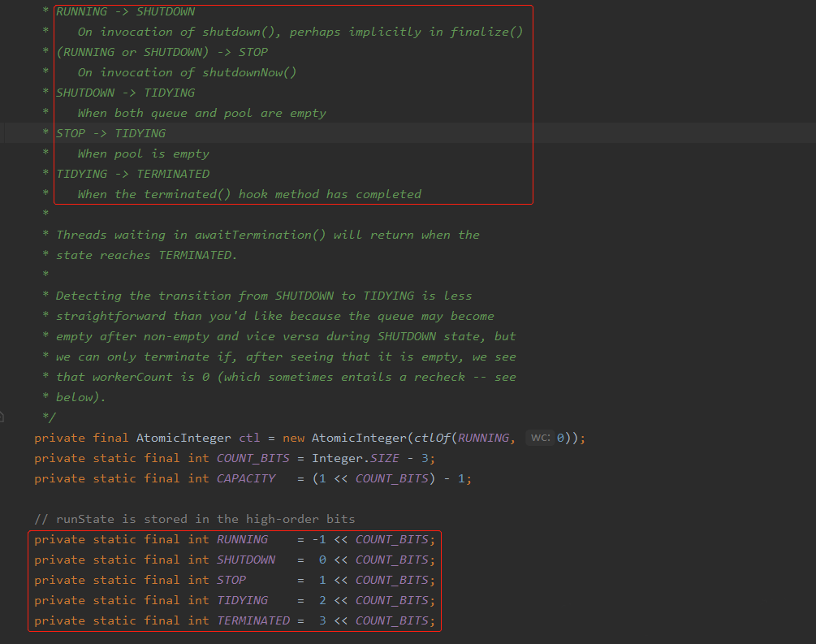Click the comment terminator '*/' line

(x=49, y=417)
